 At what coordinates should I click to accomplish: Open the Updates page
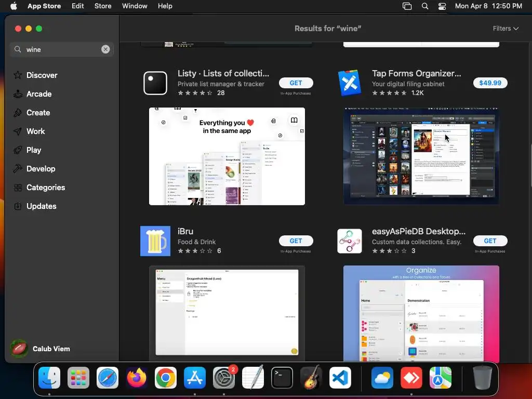click(35, 206)
